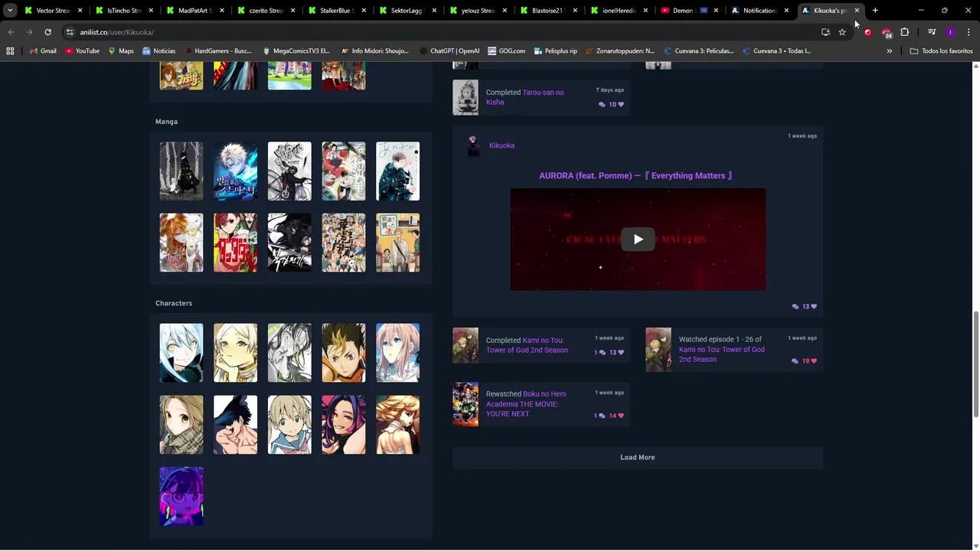Image resolution: width=980 pixels, height=551 pixels.
Task: Open the red adblocker extension icon
Action: [x=867, y=32]
